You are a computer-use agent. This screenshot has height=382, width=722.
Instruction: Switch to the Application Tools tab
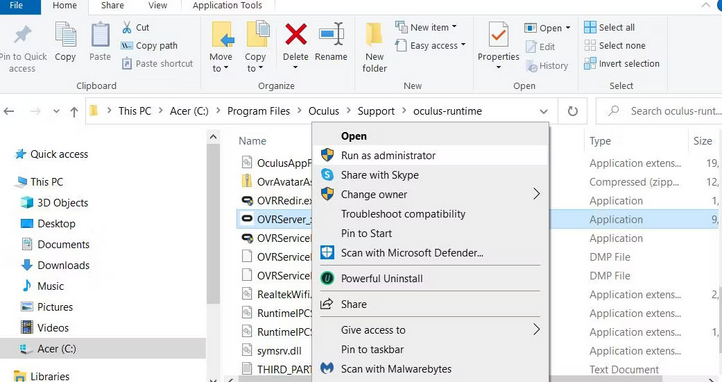tap(227, 6)
